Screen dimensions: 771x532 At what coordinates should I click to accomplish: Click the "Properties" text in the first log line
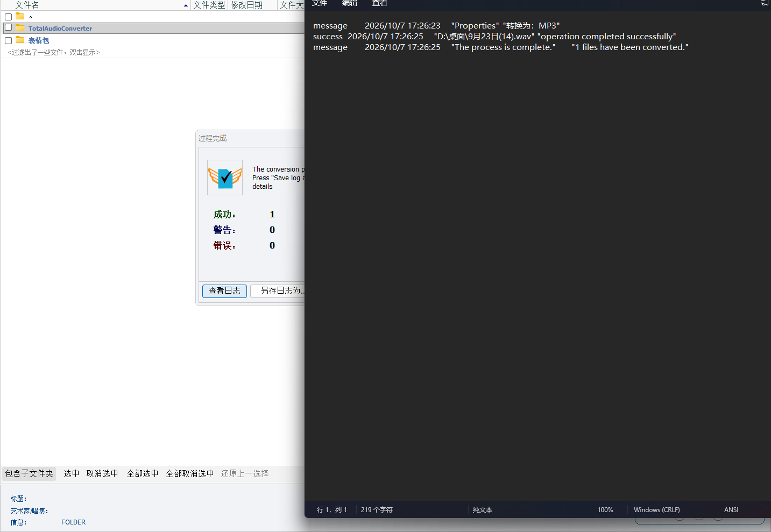475,26
